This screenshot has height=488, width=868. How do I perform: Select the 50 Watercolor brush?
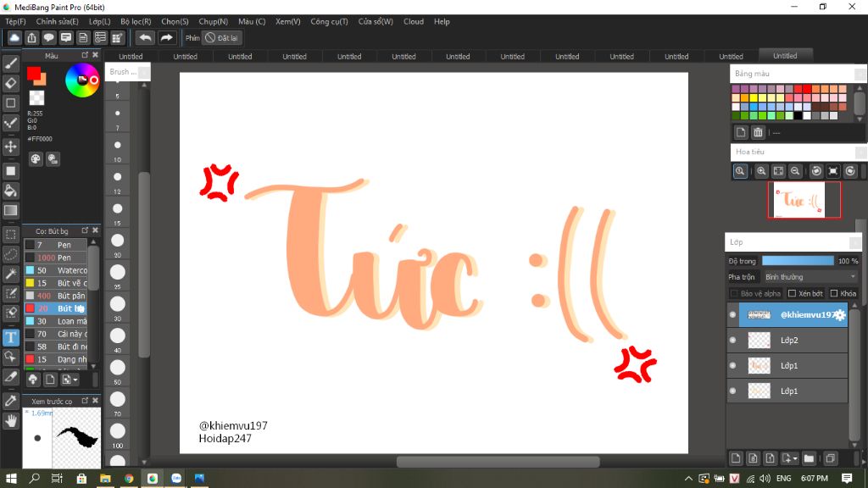point(55,270)
